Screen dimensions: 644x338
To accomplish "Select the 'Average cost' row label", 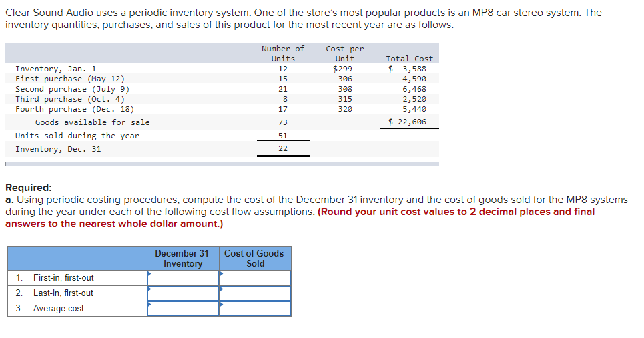I will click(58, 308).
